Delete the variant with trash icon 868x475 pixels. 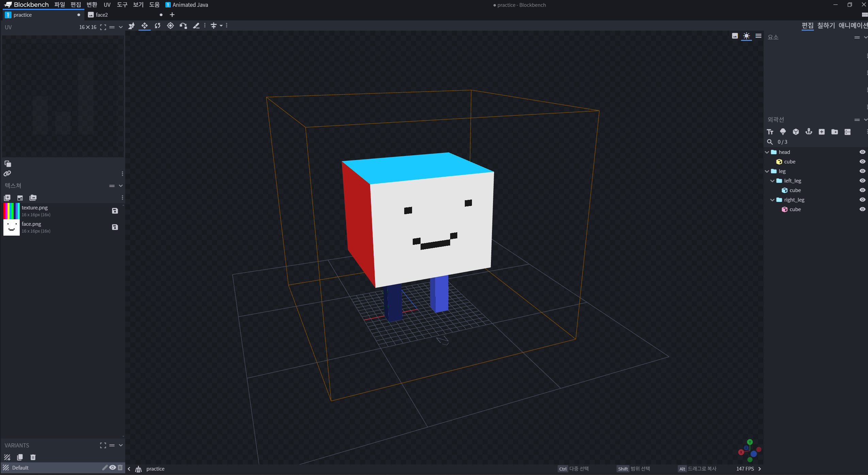(33, 457)
